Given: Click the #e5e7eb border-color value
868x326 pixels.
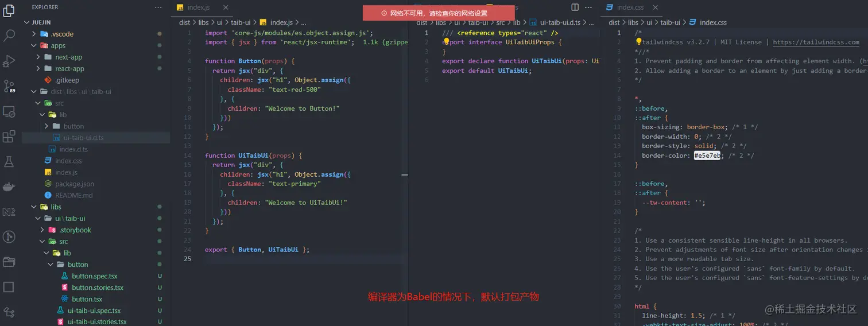Looking at the screenshot, I should click(x=707, y=155).
